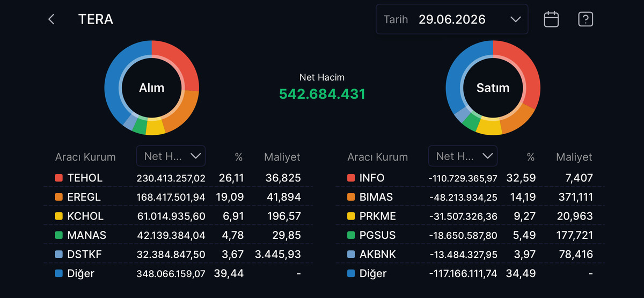Click the Aracı Kurum header in Alım table

tap(85, 157)
